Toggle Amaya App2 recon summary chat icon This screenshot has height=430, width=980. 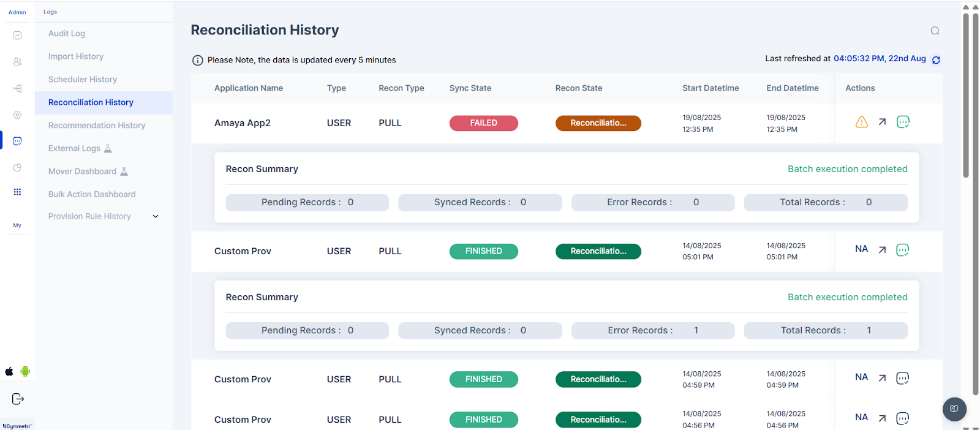click(903, 122)
